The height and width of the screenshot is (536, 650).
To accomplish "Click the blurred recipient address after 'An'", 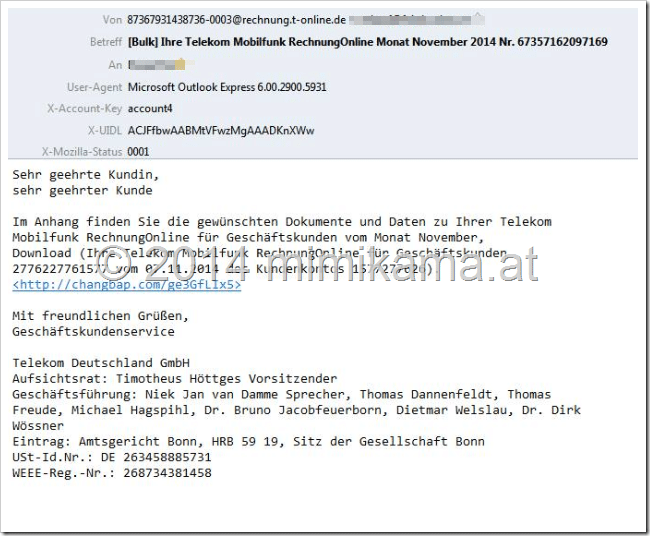I will pos(157,65).
